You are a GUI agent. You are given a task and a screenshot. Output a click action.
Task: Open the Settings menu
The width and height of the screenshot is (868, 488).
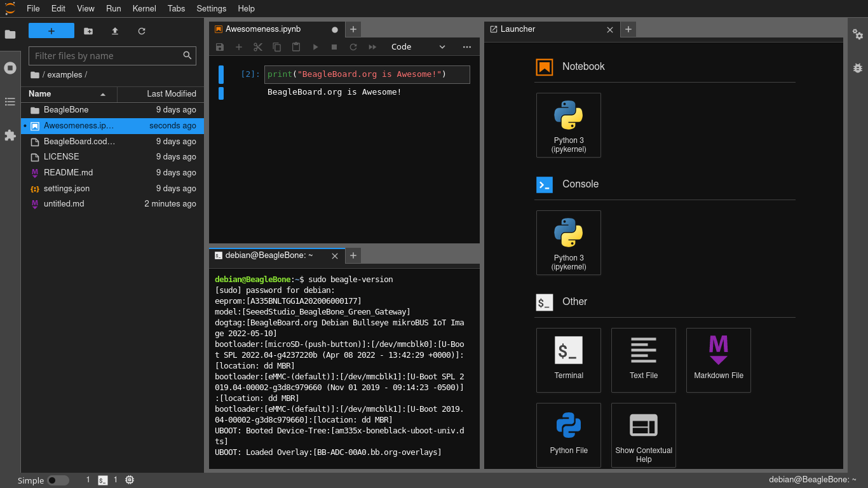point(212,8)
